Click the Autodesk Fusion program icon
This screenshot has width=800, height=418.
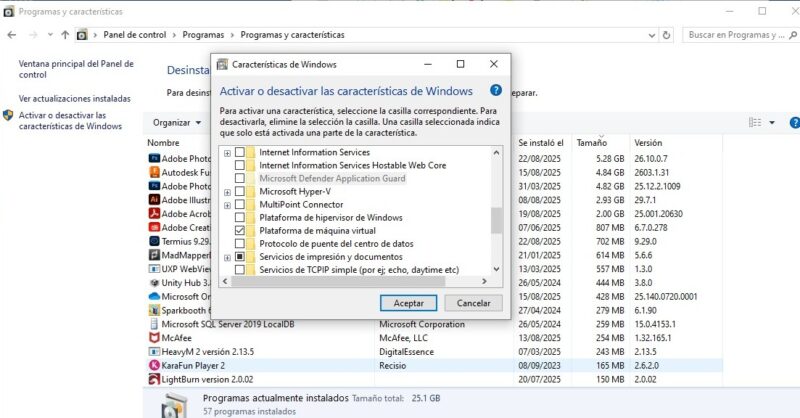click(154, 173)
